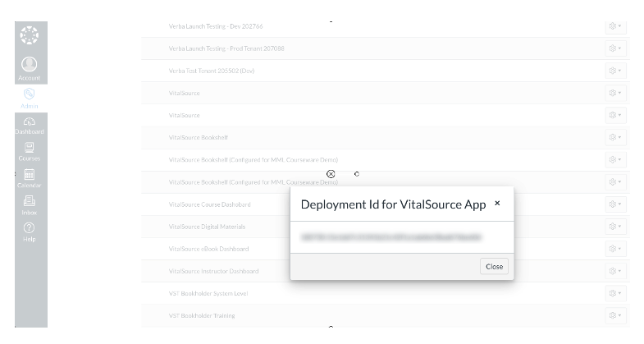Select Verba Test Tenant 205502 (Dev) text
This screenshot has height=344, width=644.
coord(212,71)
